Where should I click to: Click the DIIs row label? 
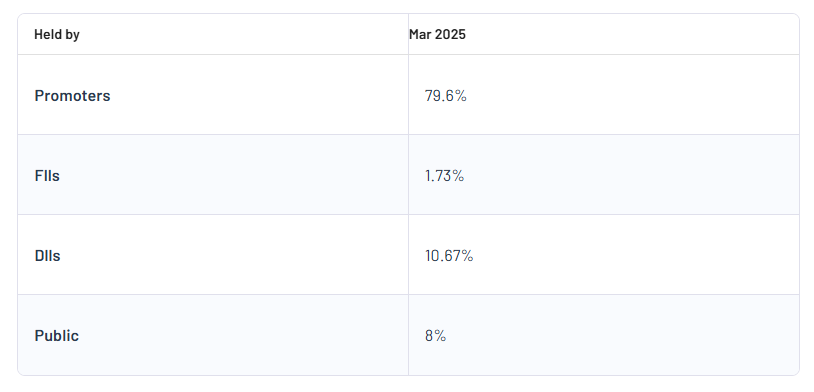pyautogui.click(x=47, y=255)
